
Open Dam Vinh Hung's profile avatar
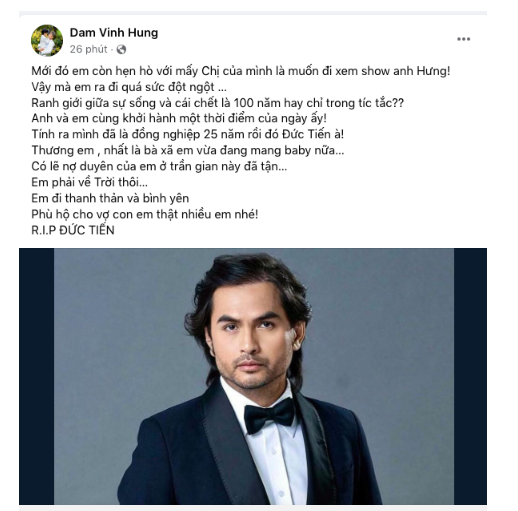[47, 40]
